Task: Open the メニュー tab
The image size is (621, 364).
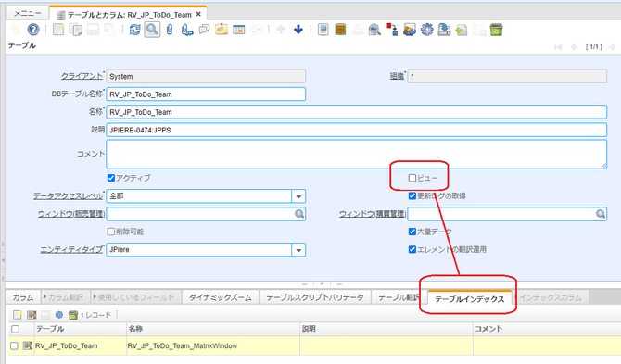Action: (x=27, y=13)
